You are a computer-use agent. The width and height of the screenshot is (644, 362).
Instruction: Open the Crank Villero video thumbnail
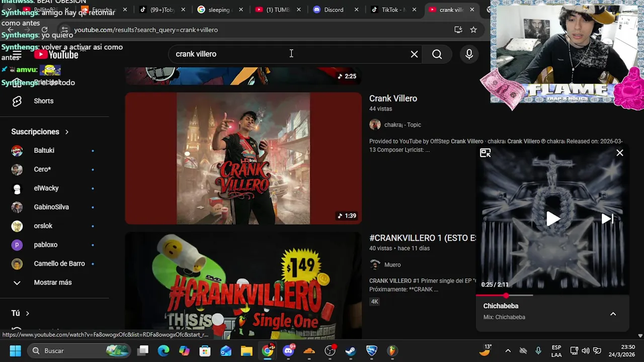click(243, 158)
